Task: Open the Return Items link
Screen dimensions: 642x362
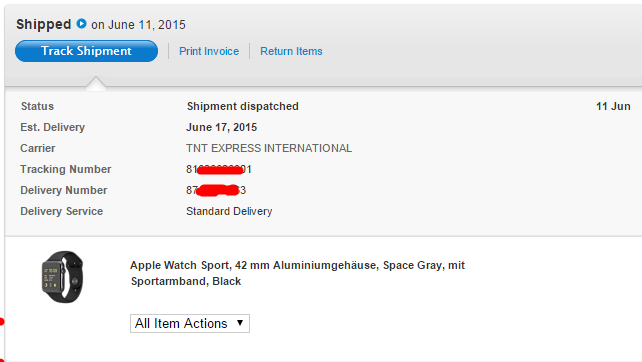Action: [x=291, y=51]
